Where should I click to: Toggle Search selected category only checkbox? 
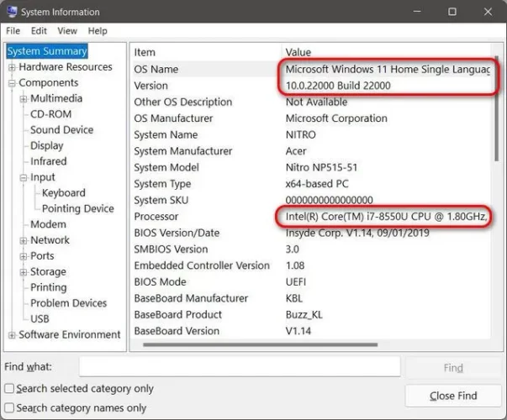coord(9,388)
